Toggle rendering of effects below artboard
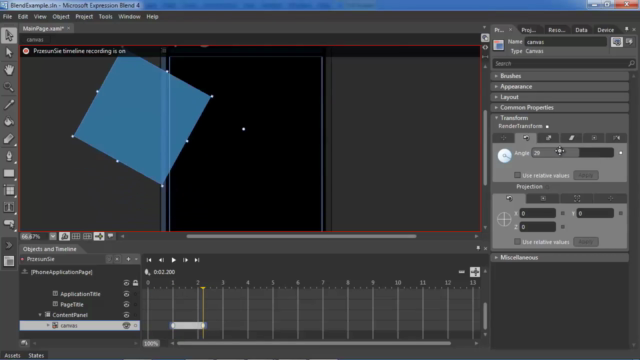Image resolution: width=640 pixels, height=360 pixels. pos(64,236)
